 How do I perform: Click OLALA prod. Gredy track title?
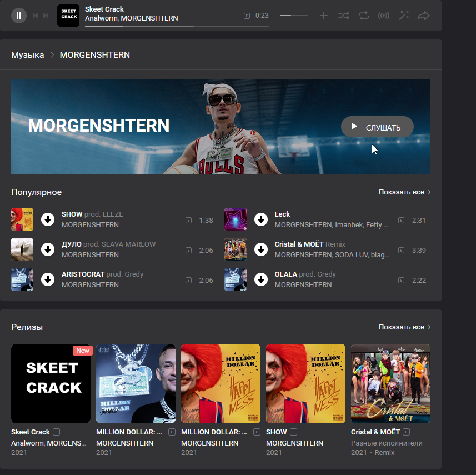(305, 274)
